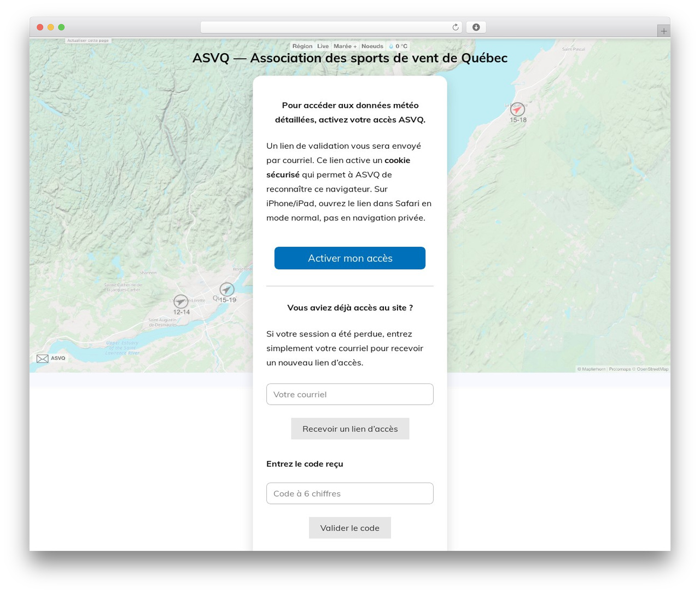700x593 pixels.
Task: Select the Noeuds units option
Action: (372, 46)
